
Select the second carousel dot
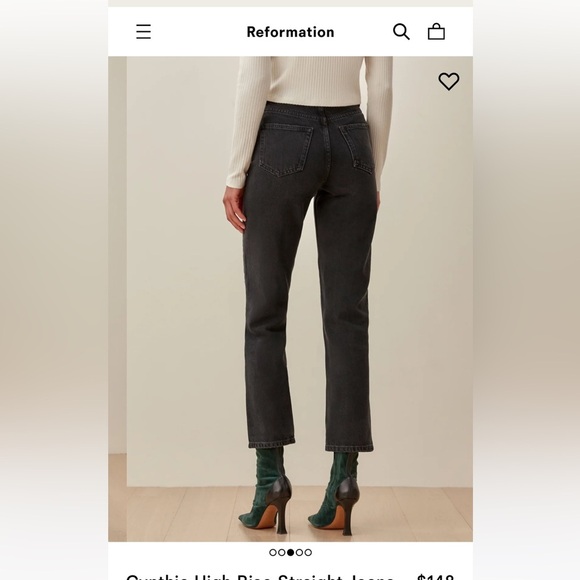click(x=281, y=553)
